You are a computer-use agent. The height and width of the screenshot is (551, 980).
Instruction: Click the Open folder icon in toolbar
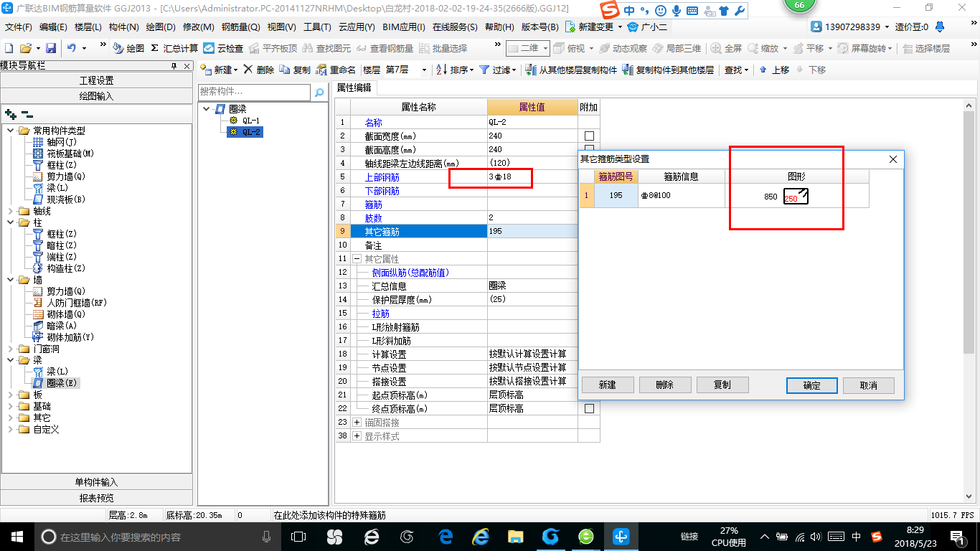point(25,48)
